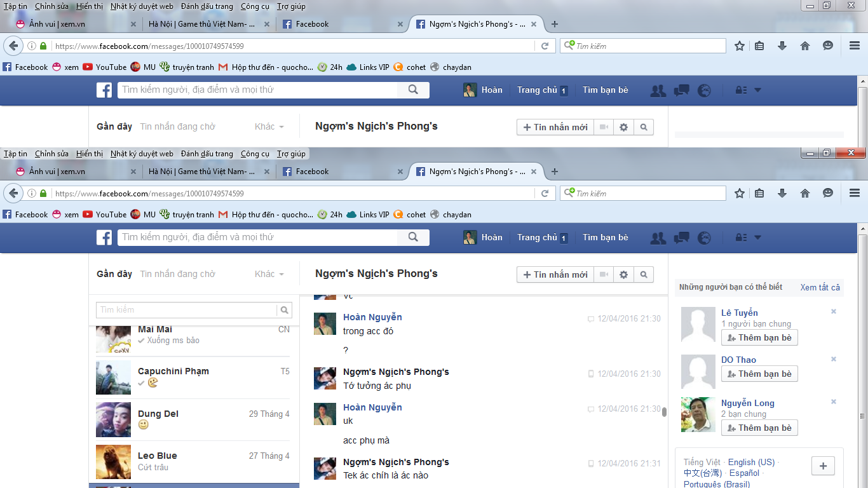Click magnifier button in lower Facebook search bar
Screen dimensions: 868x488
(x=414, y=237)
